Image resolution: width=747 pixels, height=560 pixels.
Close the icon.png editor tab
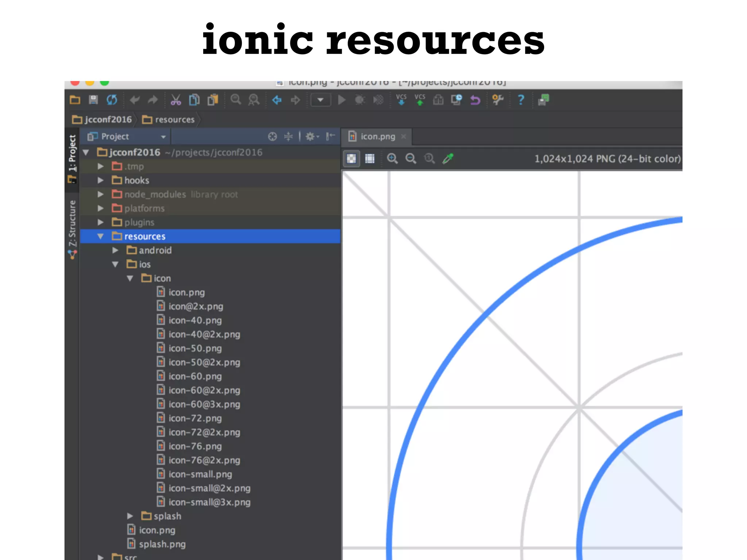pyautogui.click(x=403, y=136)
